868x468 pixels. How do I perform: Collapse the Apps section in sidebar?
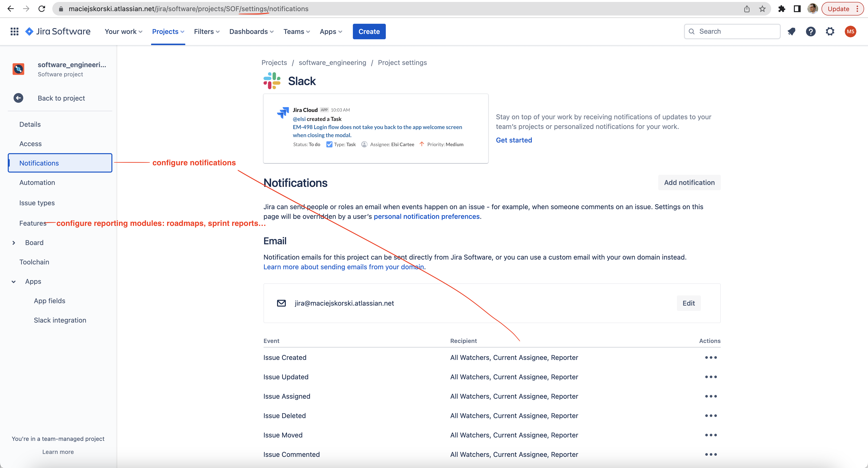pyautogui.click(x=14, y=282)
